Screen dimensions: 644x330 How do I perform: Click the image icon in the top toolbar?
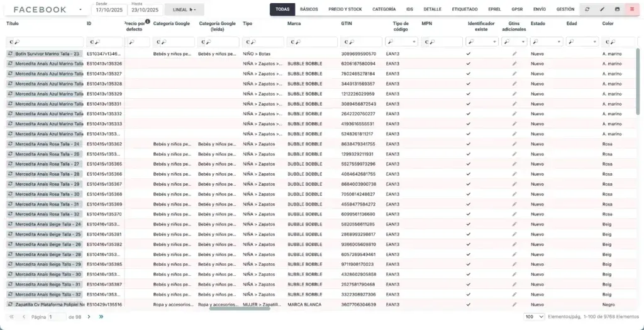pos(617,9)
